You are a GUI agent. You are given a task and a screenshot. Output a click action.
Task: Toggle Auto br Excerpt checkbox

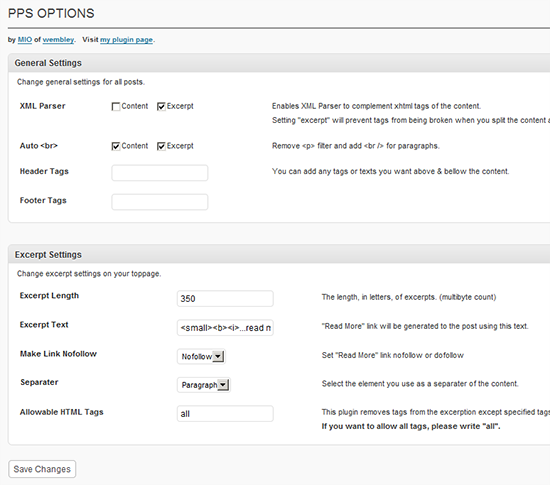point(161,146)
